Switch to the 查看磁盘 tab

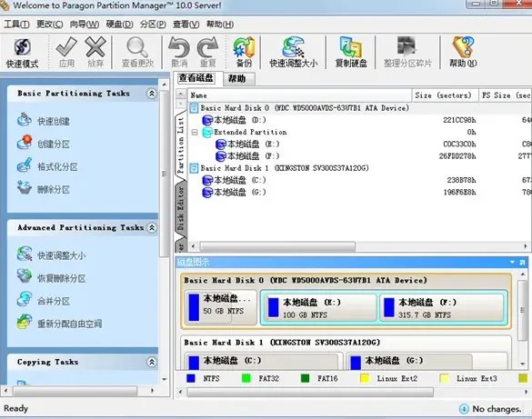click(x=196, y=78)
